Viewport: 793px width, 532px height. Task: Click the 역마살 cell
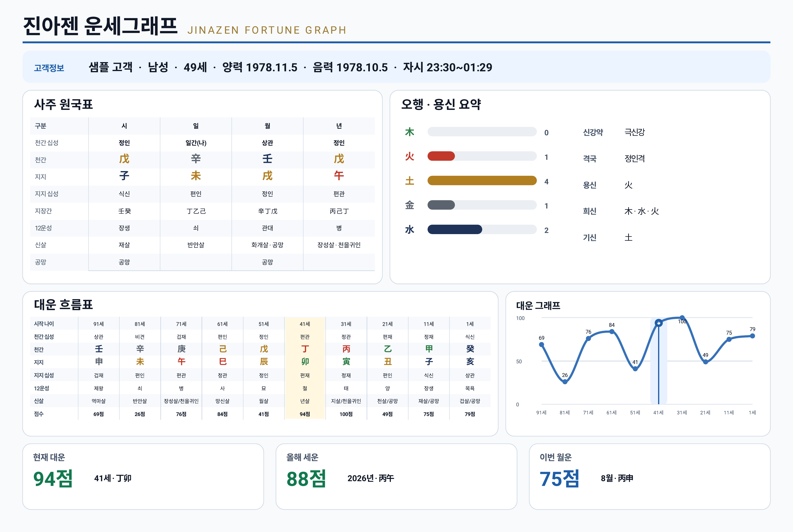pyautogui.click(x=98, y=401)
